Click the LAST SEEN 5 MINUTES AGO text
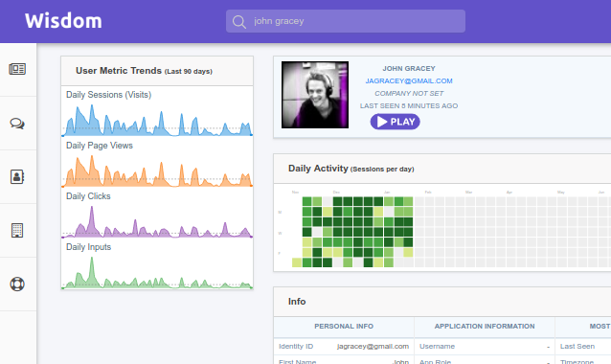The height and width of the screenshot is (364, 611). [x=409, y=106]
